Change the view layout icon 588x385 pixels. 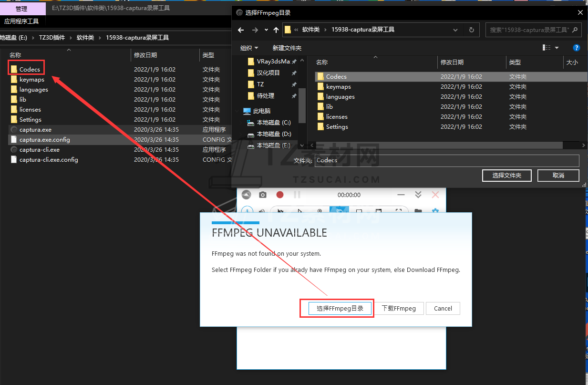point(547,48)
